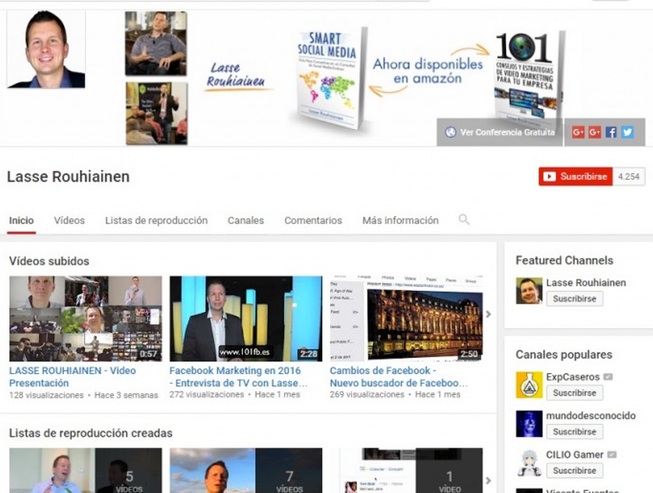Subscribe to mundodesconocido channel
653x493 pixels.
(574, 432)
